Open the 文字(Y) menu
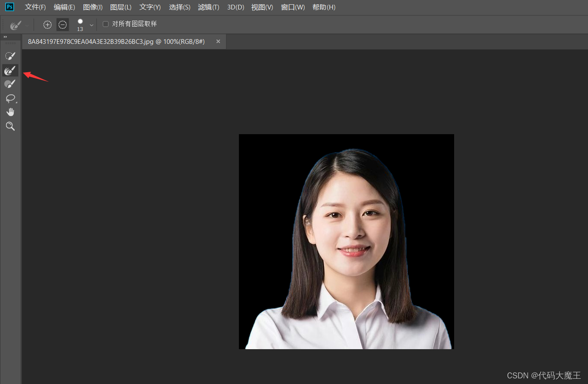The image size is (588, 384). tap(150, 7)
